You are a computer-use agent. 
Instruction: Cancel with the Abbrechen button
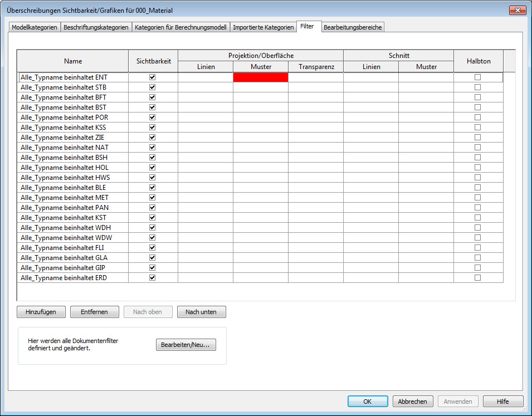click(413, 402)
